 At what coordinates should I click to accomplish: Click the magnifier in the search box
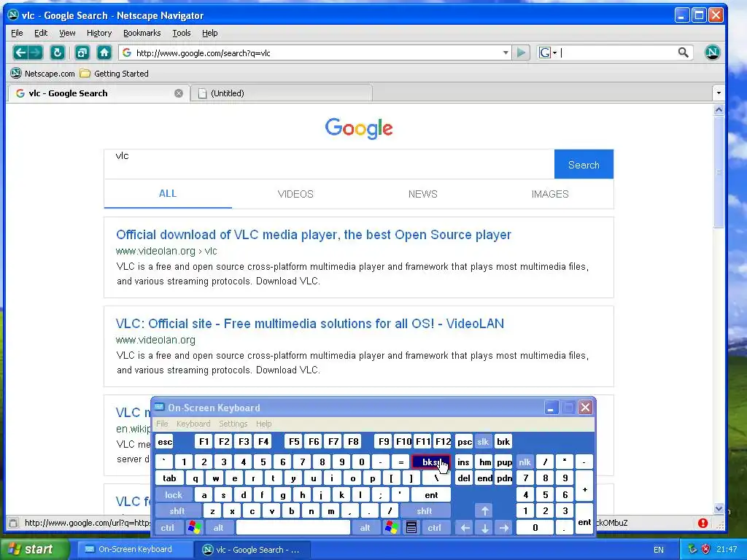683,52
